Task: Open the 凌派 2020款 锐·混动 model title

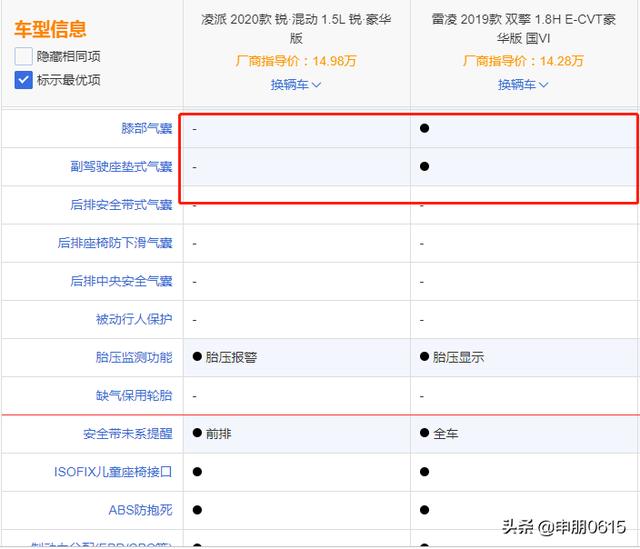Action: pos(296,30)
